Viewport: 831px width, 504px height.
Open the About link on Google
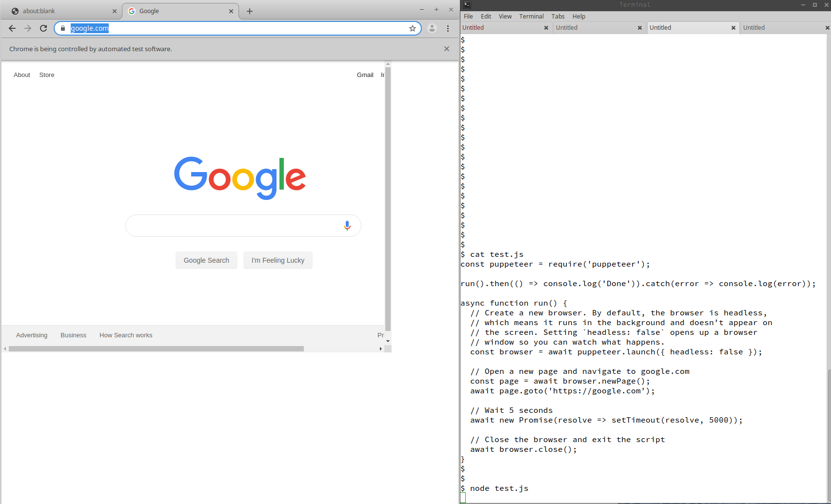(22, 75)
